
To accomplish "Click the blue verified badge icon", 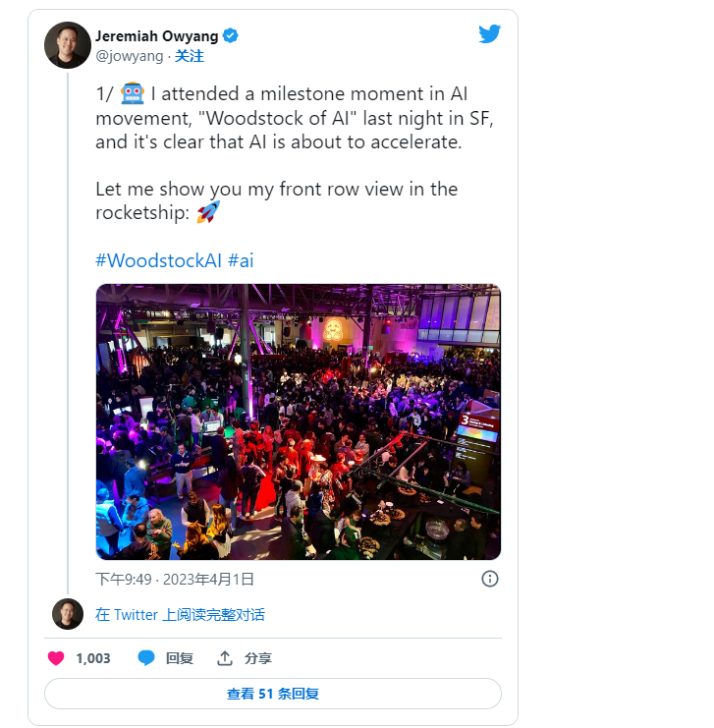I will pyautogui.click(x=230, y=35).
